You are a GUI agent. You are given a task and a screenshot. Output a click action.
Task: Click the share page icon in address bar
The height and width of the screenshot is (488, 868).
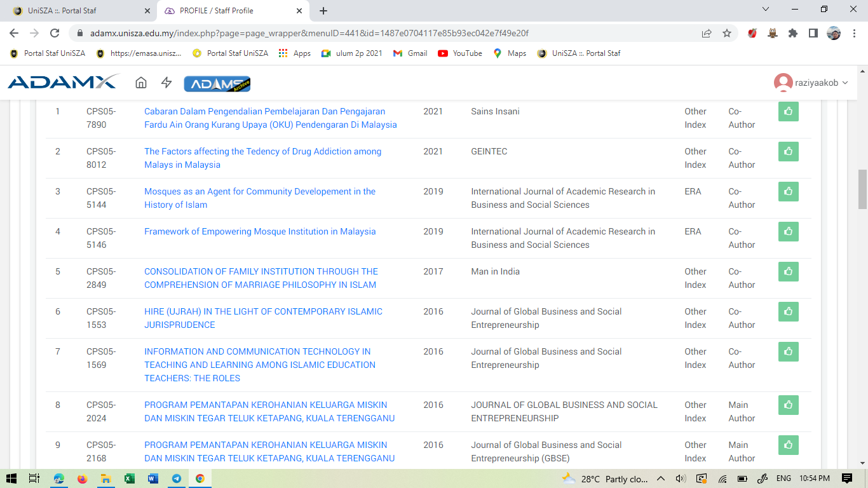click(x=707, y=33)
